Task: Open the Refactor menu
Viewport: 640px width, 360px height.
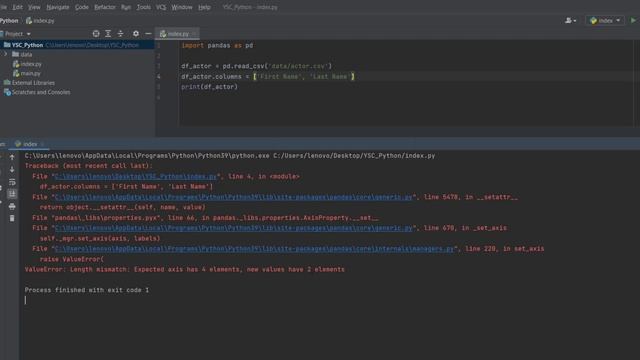Action: 104,7
